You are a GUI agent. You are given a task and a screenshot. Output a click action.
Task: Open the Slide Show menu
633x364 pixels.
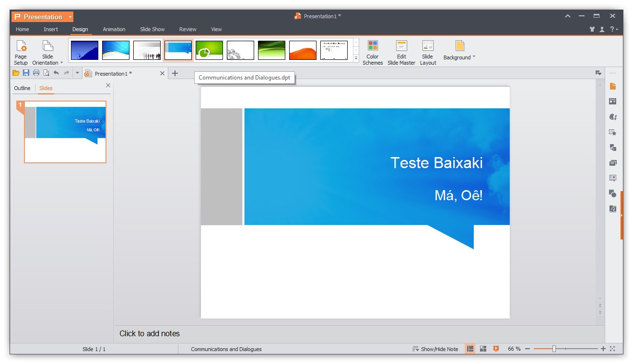[x=152, y=29]
